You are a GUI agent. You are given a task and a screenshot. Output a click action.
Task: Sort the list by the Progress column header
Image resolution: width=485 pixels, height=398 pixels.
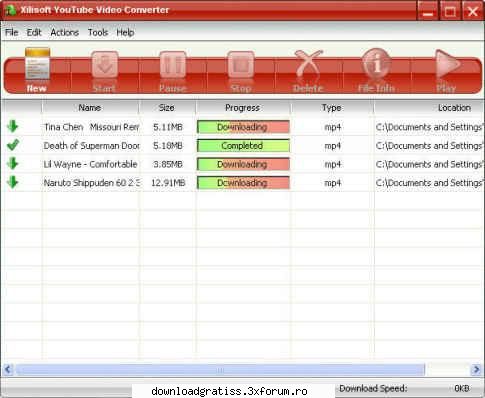pyautogui.click(x=243, y=108)
